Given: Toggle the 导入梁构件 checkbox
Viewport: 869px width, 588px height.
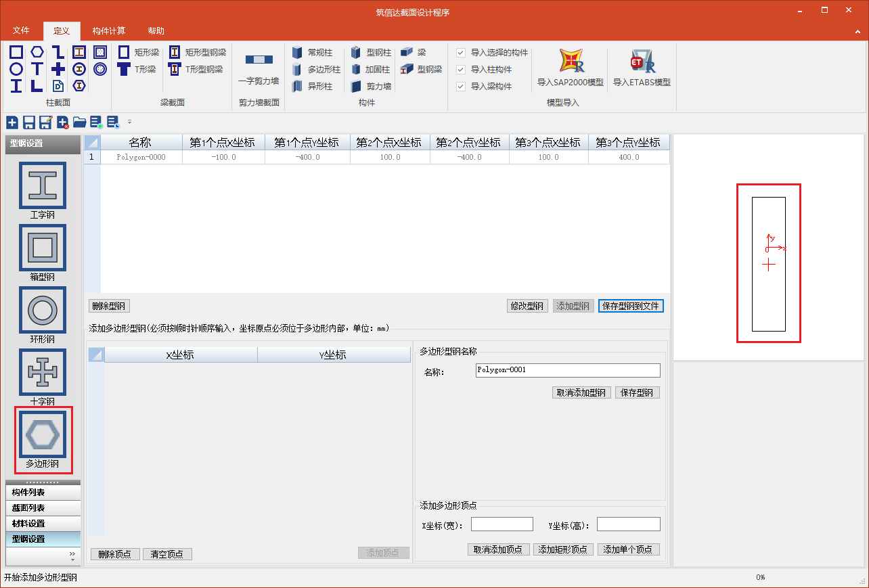Looking at the screenshot, I should click(461, 87).
